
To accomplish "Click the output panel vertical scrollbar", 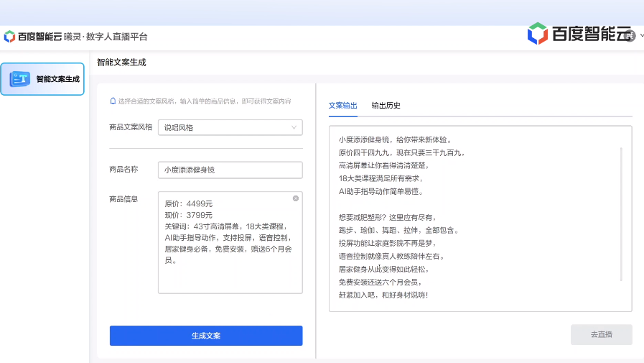I will [x=621, y=213].
